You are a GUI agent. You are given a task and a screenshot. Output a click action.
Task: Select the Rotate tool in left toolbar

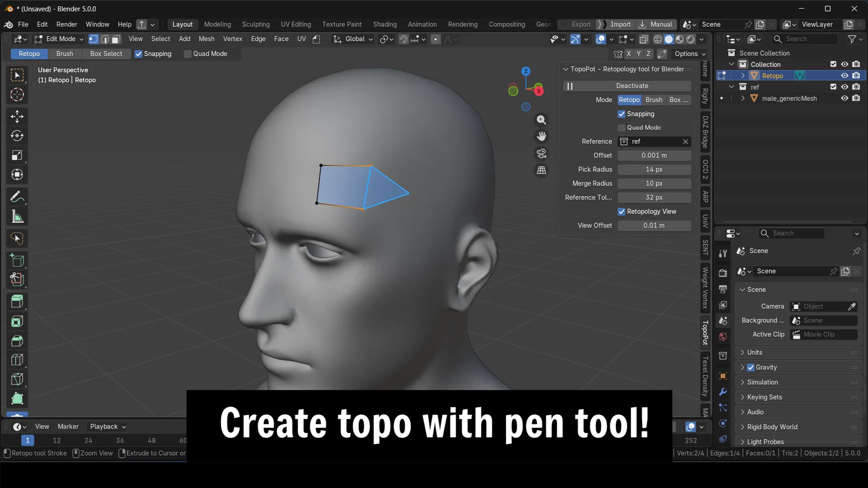tap(17, 136)
